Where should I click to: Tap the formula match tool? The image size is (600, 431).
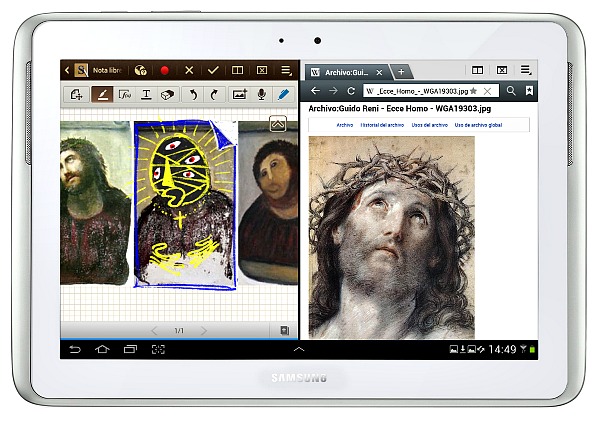(x=124, y=94)
